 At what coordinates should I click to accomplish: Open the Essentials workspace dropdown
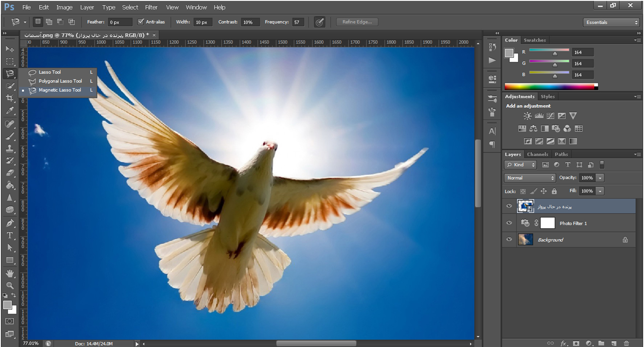pyautogui.click(x=611, y=22)
